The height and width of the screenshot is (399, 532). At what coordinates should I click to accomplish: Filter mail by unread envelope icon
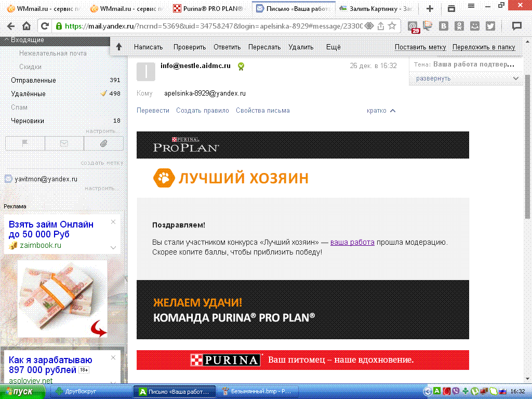(64, 143)
